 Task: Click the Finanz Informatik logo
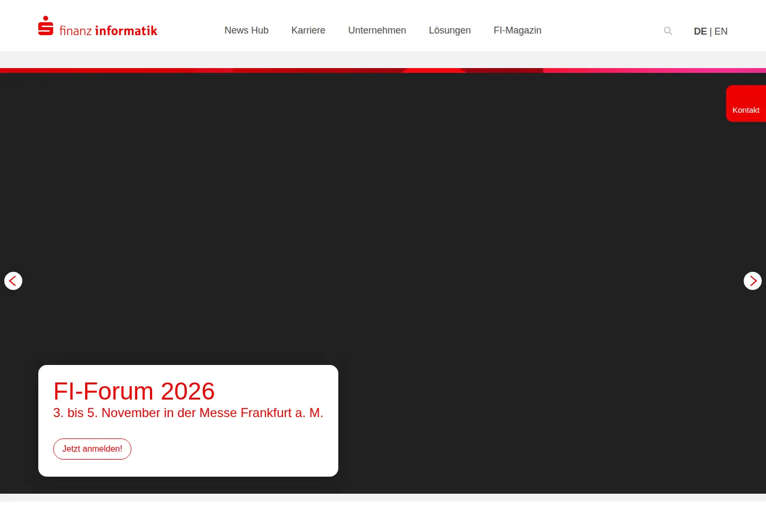(98, 27)
